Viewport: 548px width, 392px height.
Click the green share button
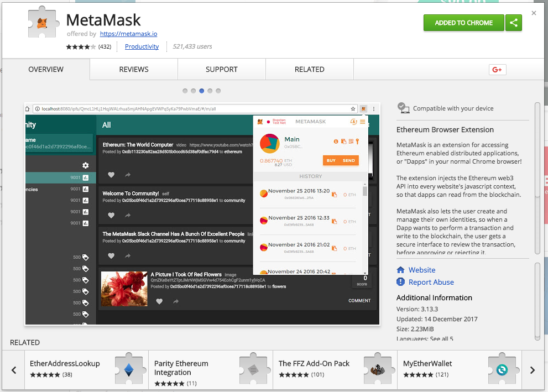click(x=513, y=23)
